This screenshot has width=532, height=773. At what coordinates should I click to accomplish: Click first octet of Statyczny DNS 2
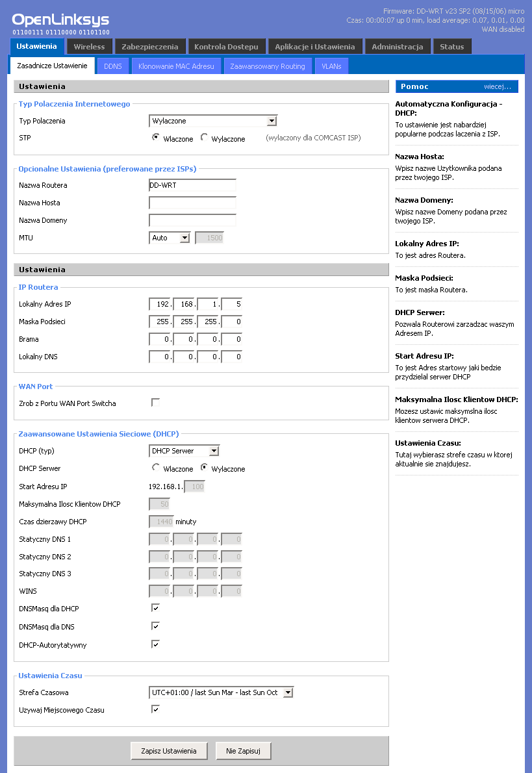[x=160, y=557]
